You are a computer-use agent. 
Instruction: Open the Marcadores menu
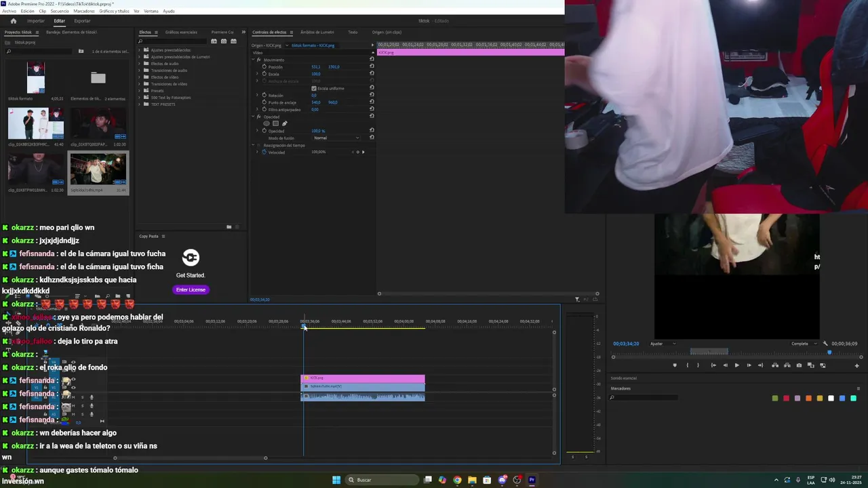pos(84,11)
